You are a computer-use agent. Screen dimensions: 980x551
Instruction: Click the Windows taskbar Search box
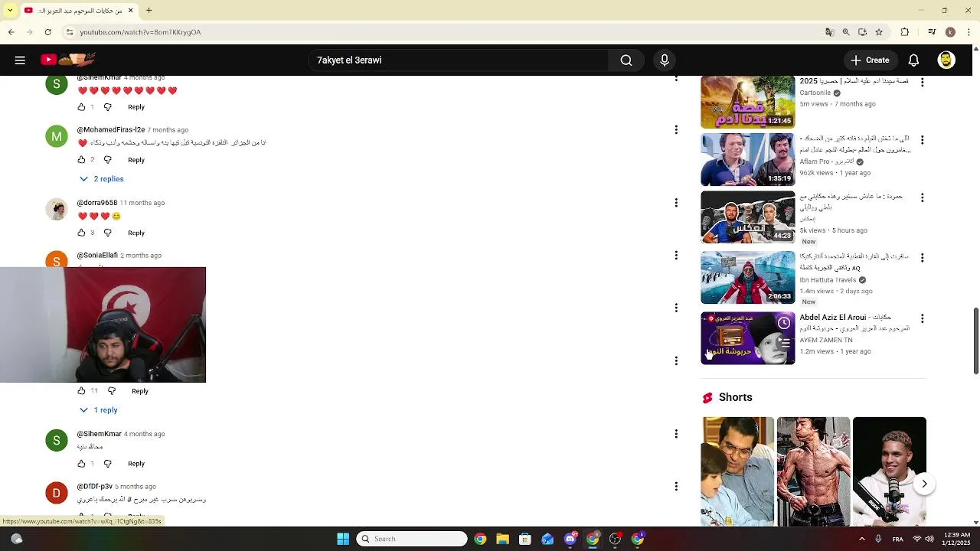[412, 539]
